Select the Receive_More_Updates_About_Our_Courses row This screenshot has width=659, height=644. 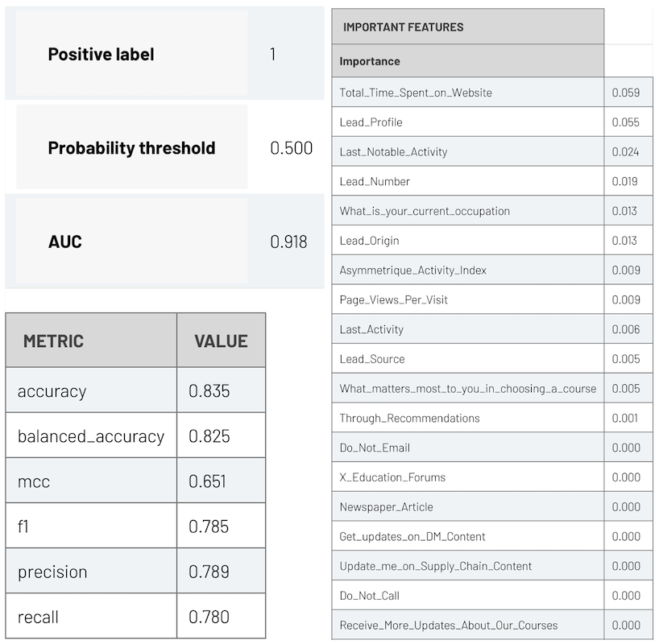(x=492, y=625)
